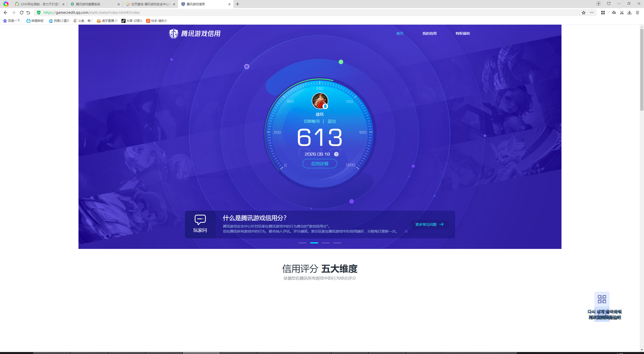Open the 百度一下 bookmark
The image size is (644, 354).
[x=12, y=21]
